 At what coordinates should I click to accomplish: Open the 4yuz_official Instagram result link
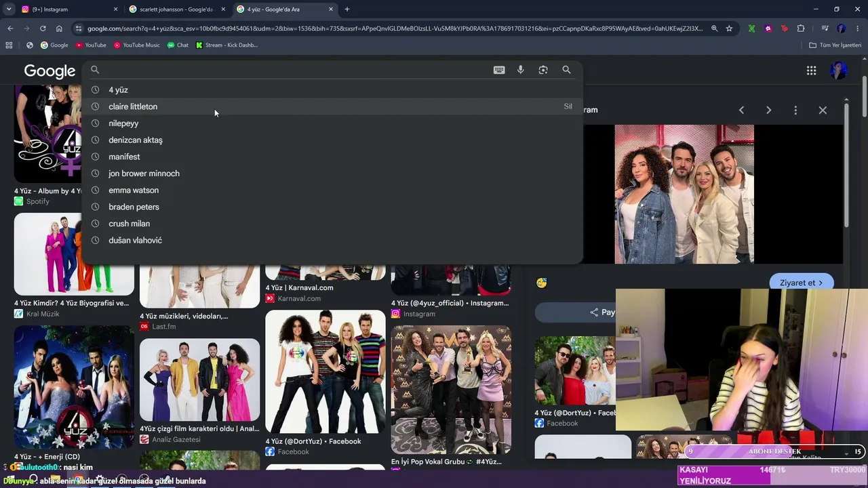click(450, 304)
